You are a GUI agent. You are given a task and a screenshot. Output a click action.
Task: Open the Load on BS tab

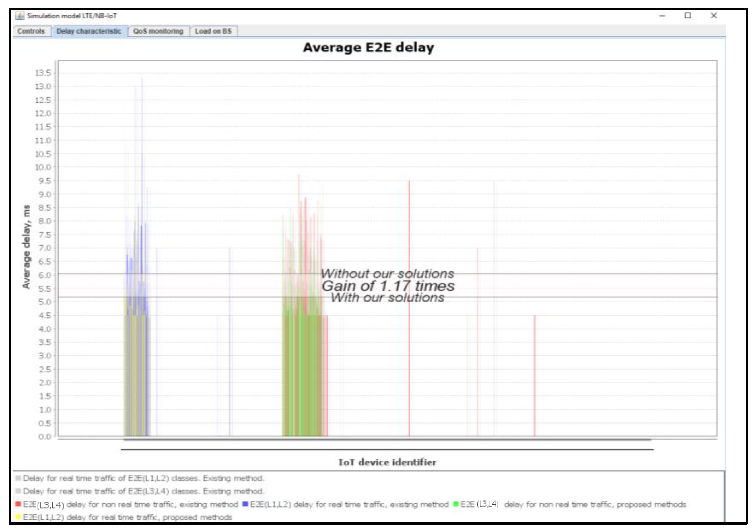(x=213, y=31)
